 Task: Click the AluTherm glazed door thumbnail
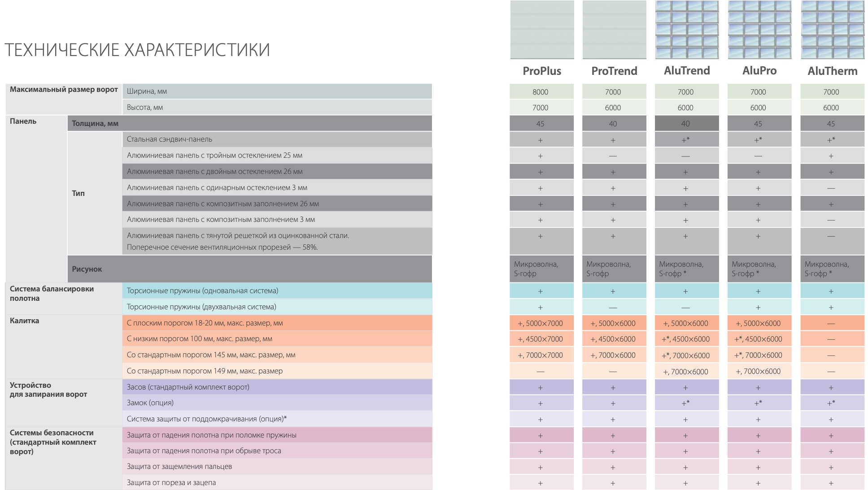tap(833, 30)
